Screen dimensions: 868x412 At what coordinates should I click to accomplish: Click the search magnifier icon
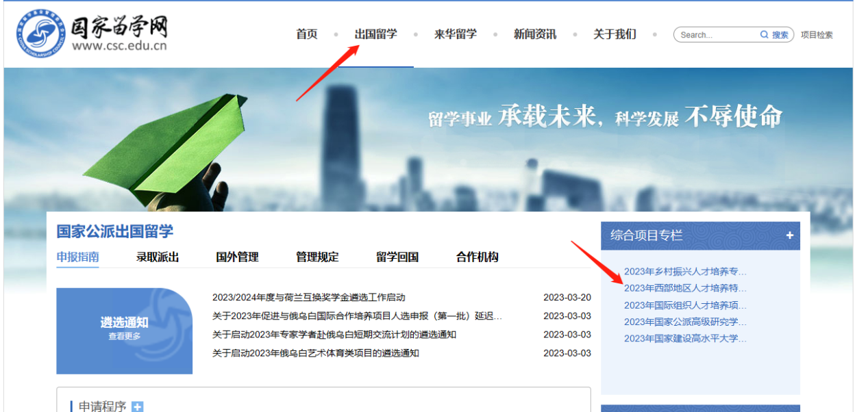764,35
